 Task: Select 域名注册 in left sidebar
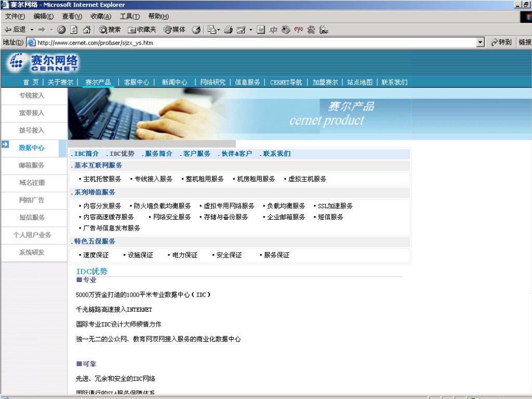(x=32, y=182)
